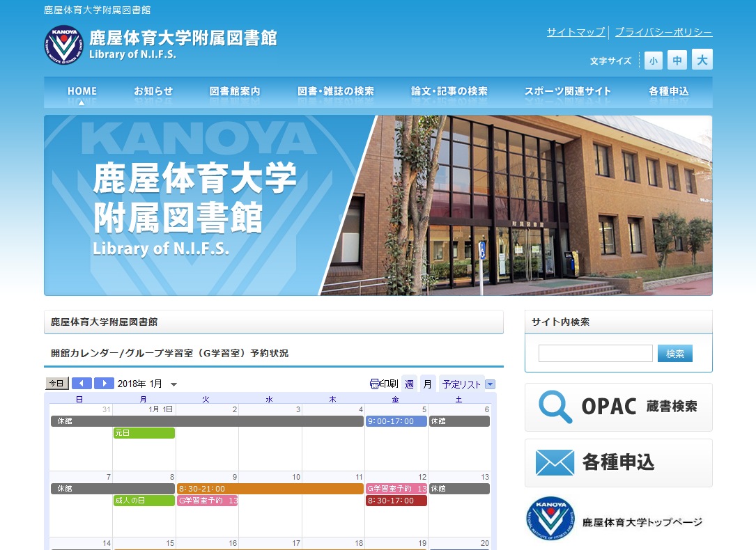Open the 各種申込 navigation item

[x=668, y=91]
